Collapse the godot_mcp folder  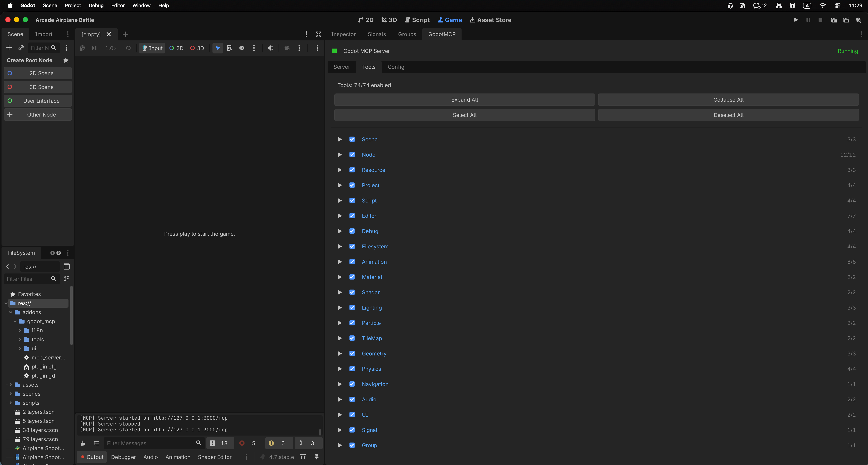pyautogui.click(x=15, y=321)
